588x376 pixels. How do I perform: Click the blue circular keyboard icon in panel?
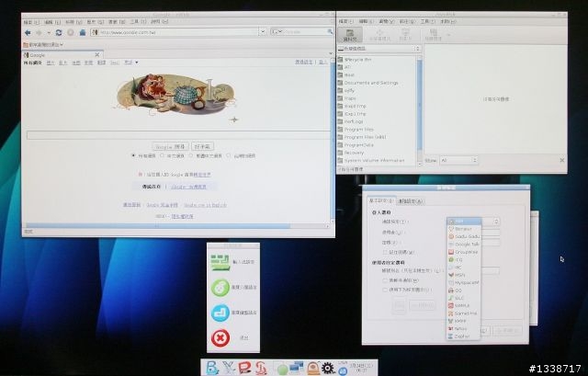pos(220,313)
